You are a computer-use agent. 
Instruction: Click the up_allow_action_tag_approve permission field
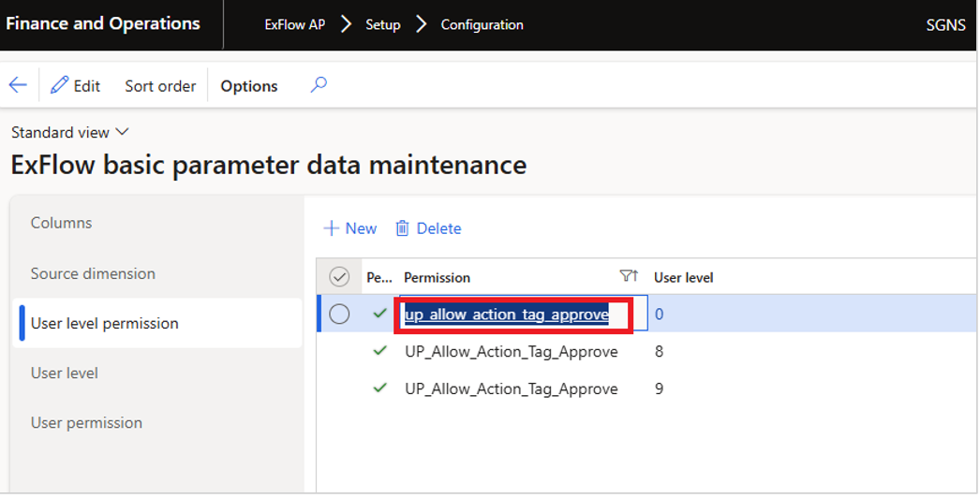[523, 314]
